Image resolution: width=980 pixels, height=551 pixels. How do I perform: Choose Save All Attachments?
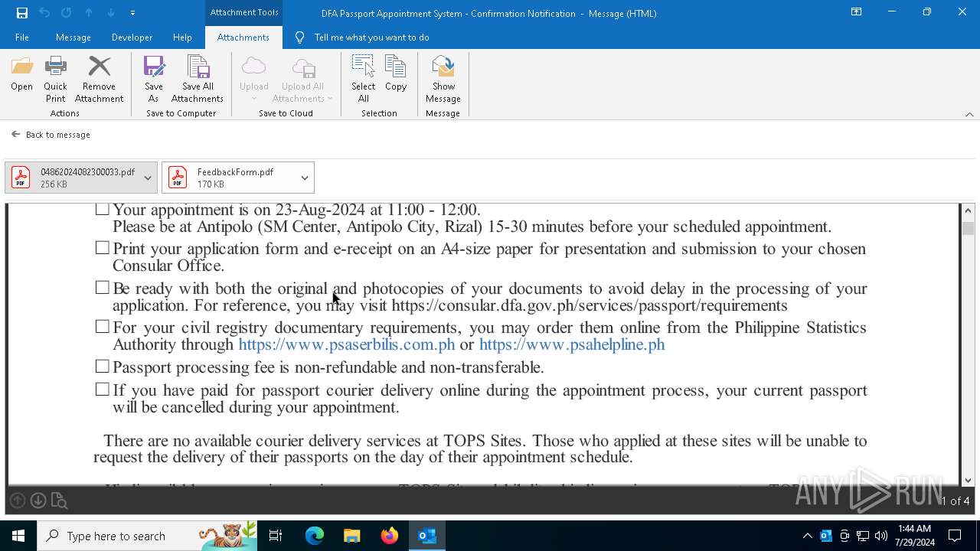(198, 80)
